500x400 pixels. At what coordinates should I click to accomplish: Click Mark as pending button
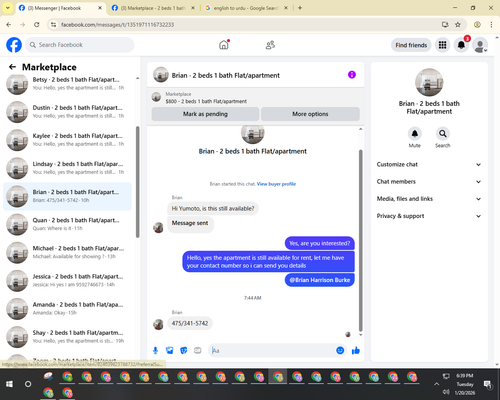click(205, 114)
